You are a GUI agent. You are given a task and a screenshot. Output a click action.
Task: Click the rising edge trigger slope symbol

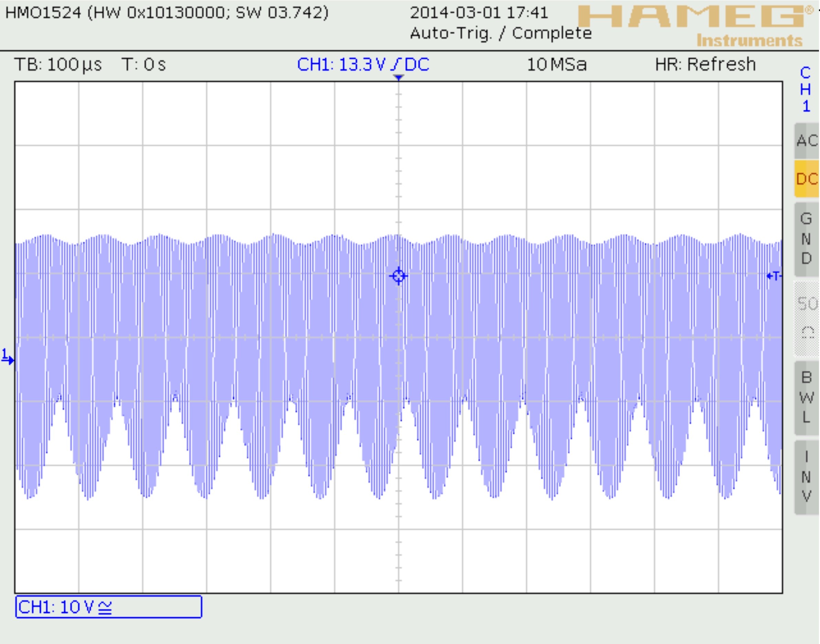coord(395,65)
